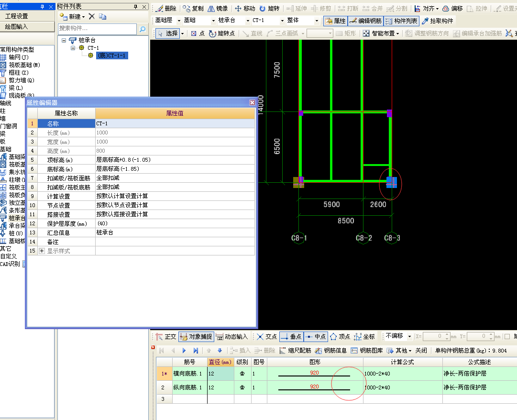517x420 pixels.
Task: Select 常用构件类型 category
Action: pos(17,49)
